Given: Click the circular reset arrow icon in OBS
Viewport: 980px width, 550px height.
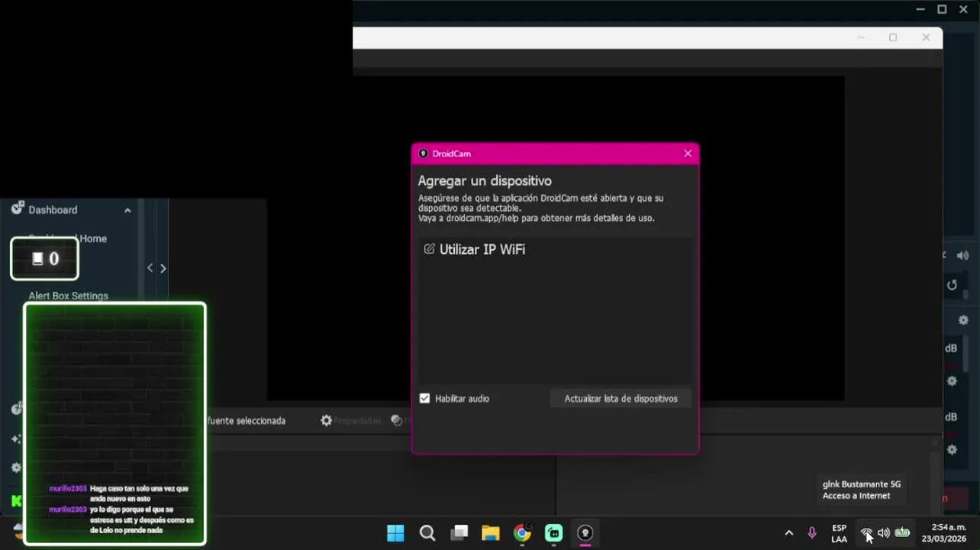Looking at the screenshot, I should pos(952,285).
